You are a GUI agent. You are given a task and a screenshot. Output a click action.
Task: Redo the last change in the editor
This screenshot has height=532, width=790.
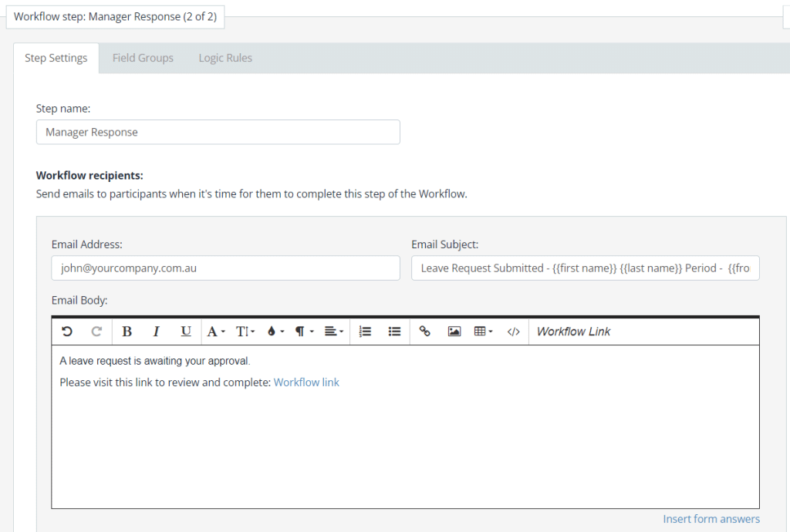pos(96,331)
